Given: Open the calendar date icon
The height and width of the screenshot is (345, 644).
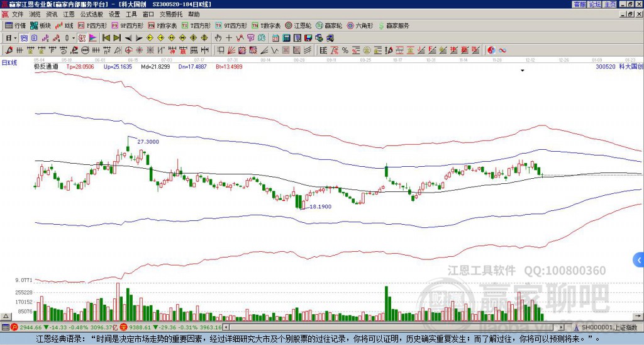Looking at the screenshot, I should pyautogui.click(x=275, y=38).
